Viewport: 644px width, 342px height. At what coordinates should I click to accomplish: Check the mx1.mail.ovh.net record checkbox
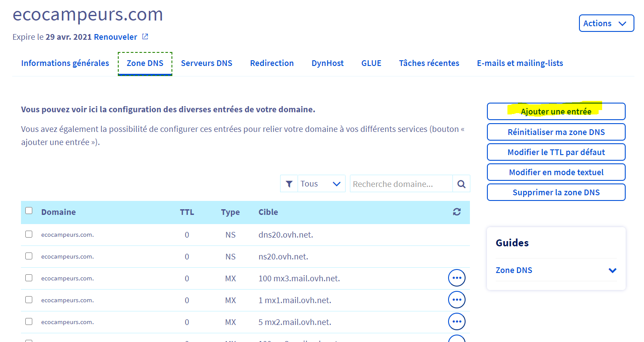coord(29,300)
